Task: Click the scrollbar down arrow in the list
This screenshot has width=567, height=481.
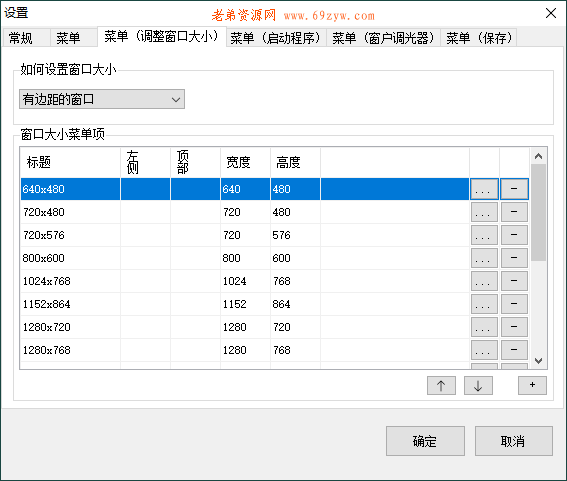Action: [538, 361]
